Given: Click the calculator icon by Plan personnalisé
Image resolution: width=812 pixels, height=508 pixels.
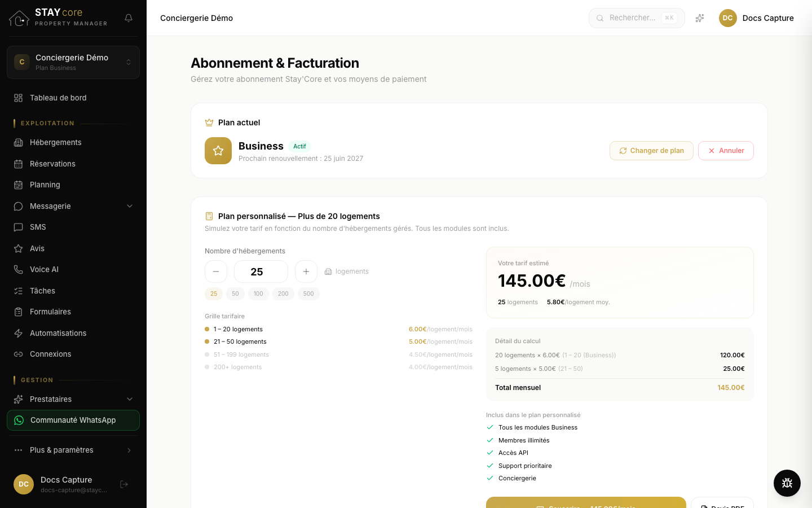Looking at the screenshot, I should [209, 216].
